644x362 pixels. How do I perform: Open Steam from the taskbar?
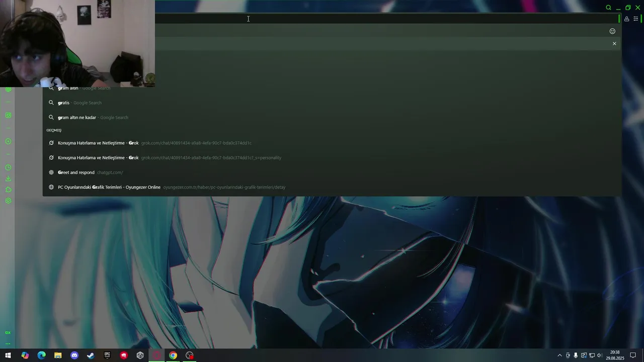tap(91, 355)
